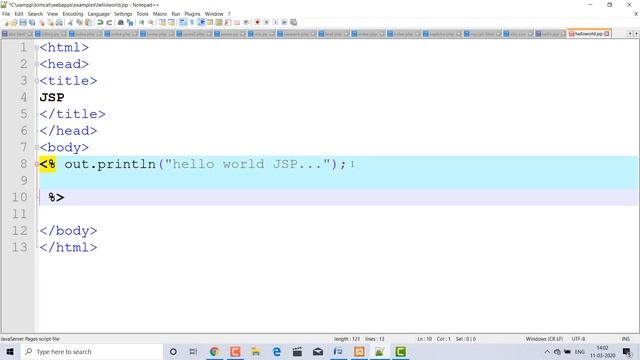Click the Copy toolbar icon
640x360 pixels.
pyautogui.click(x=80, y=22)
